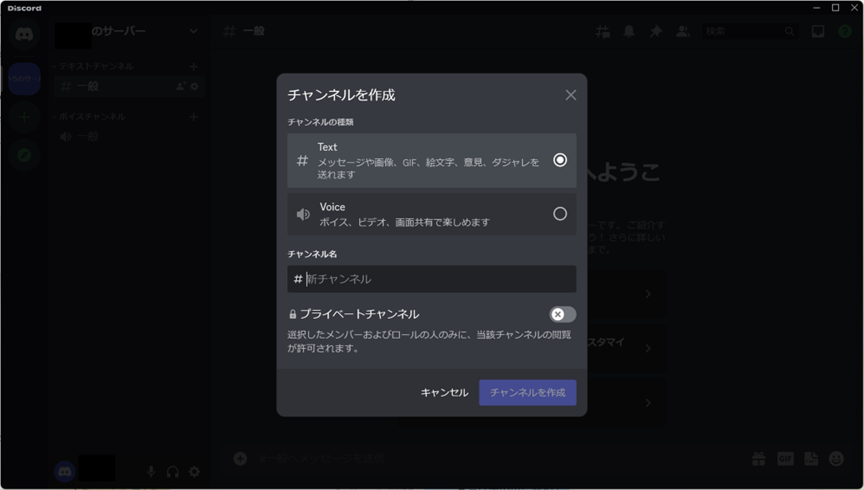This screenshot has height=490, width=864.
Task: Click the channel name input field
Action: pyautogui.click(x=431, y=279)
